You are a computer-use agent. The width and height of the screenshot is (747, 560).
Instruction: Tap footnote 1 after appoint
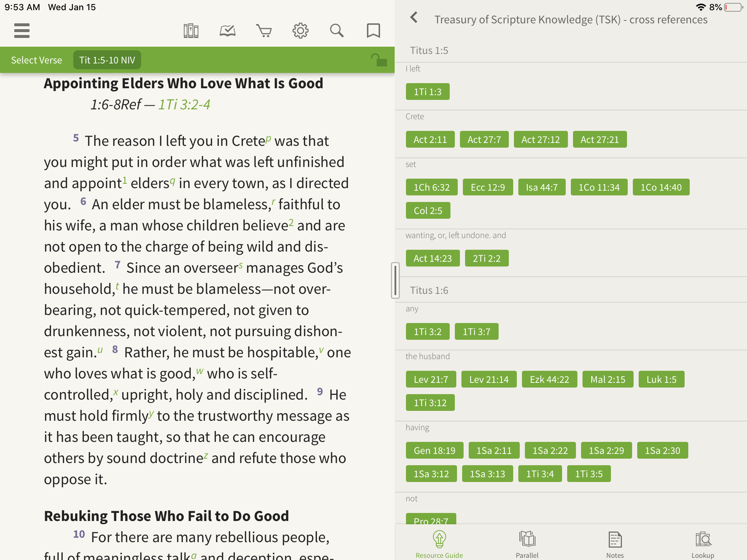tap(125, 180)
